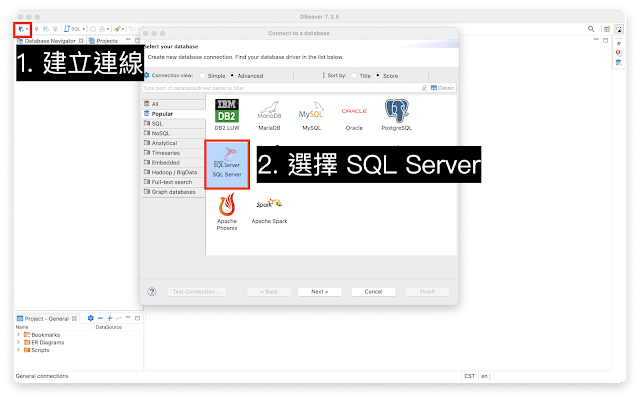Click the Open Perspective icon at top right

(x=607, y=29)
